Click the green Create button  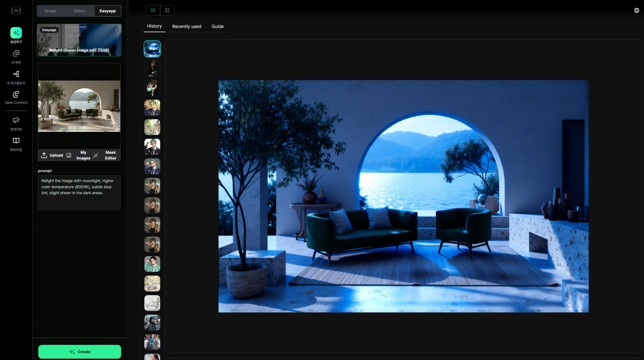[79, 352]
